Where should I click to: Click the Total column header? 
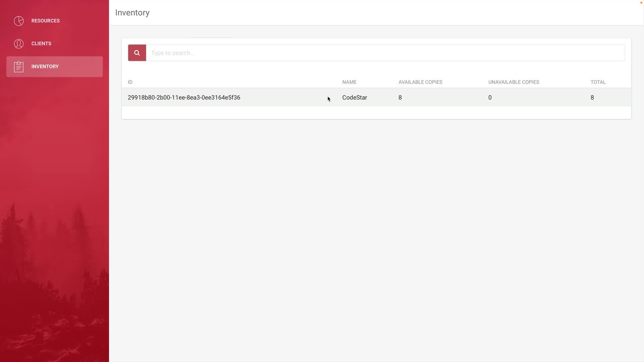tap(598, 82)
